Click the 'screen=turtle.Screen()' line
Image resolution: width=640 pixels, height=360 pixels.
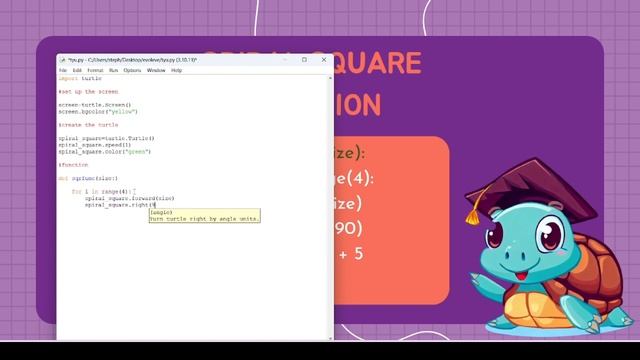[95, 105]
